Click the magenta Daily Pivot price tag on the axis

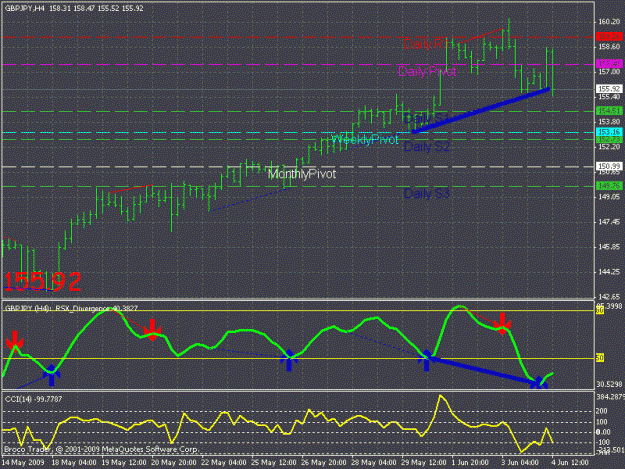coord(609,64)
